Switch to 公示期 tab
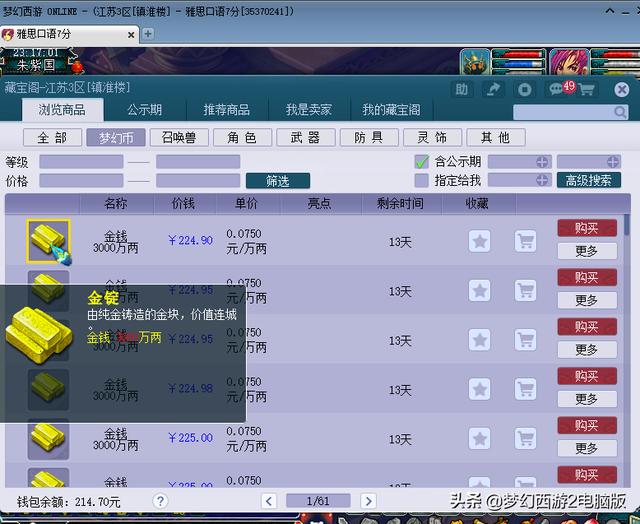The height and width of the screenshot is (524, 640). coord(144,110)
